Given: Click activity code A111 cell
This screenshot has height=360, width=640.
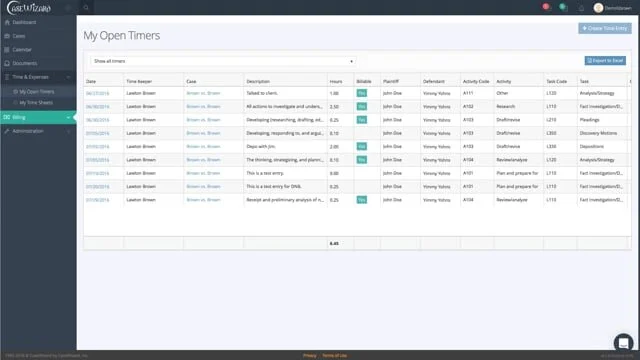Looking at the screenshot, I should coord(468,93).
